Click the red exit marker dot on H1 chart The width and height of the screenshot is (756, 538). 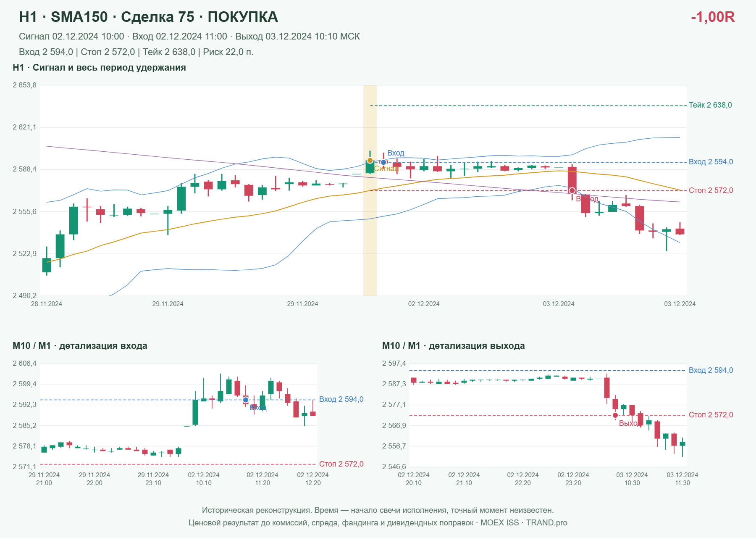point(572,191)
